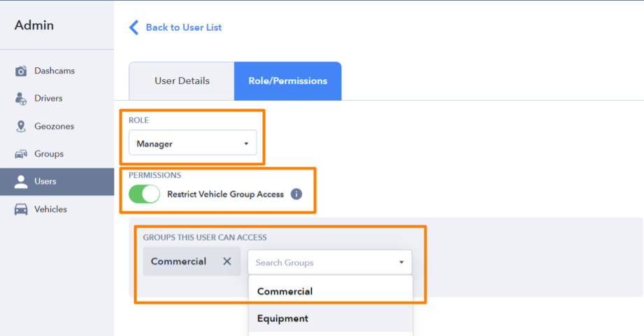
Task: Switch to the User Details tab
Action: coord(182,81)
